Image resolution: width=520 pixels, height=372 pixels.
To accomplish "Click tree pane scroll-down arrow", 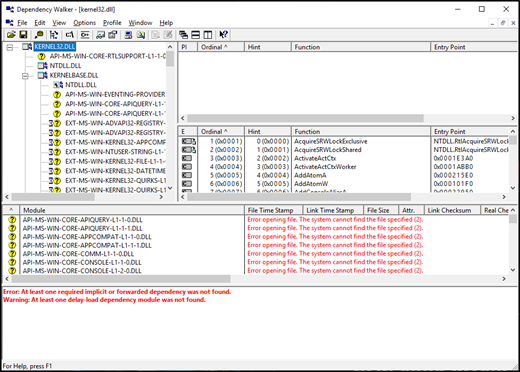I will tap(170, 188).
